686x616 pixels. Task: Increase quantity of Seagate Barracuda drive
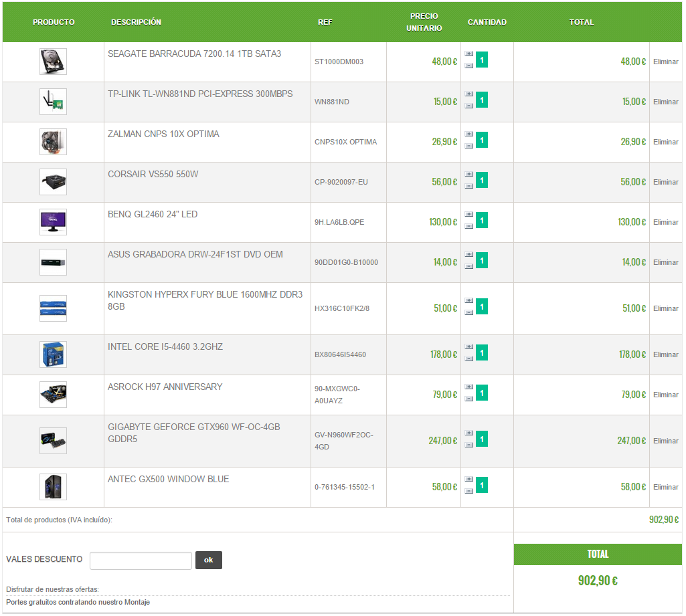click(x=468, y=54)
